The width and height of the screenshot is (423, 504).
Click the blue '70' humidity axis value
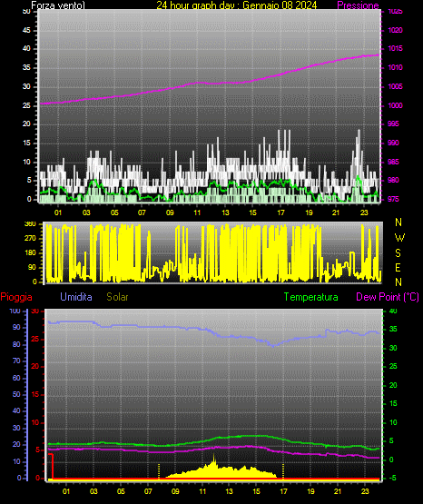pyautogui.click(x=16, y=361)
